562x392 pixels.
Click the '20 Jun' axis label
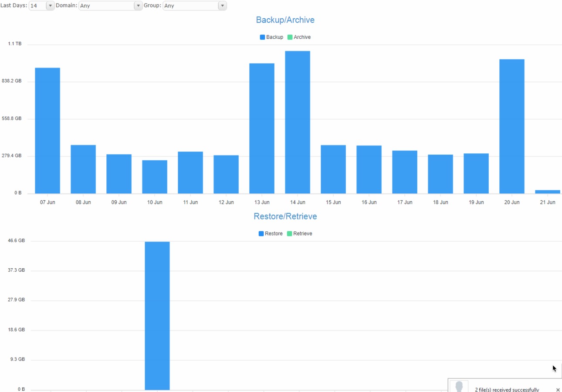coord(512,203)
